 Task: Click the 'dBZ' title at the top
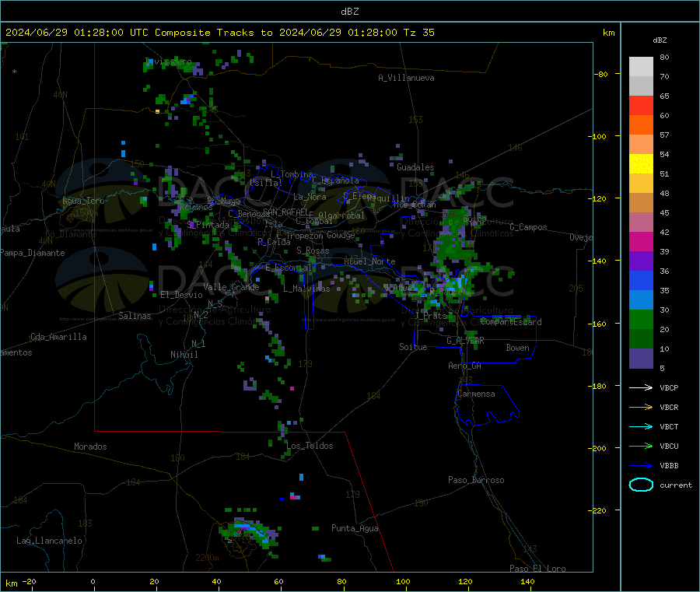(x=349, y=12)
